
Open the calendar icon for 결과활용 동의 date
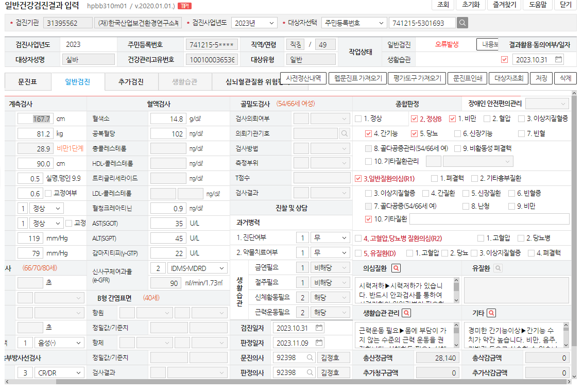tap(558, 59)
